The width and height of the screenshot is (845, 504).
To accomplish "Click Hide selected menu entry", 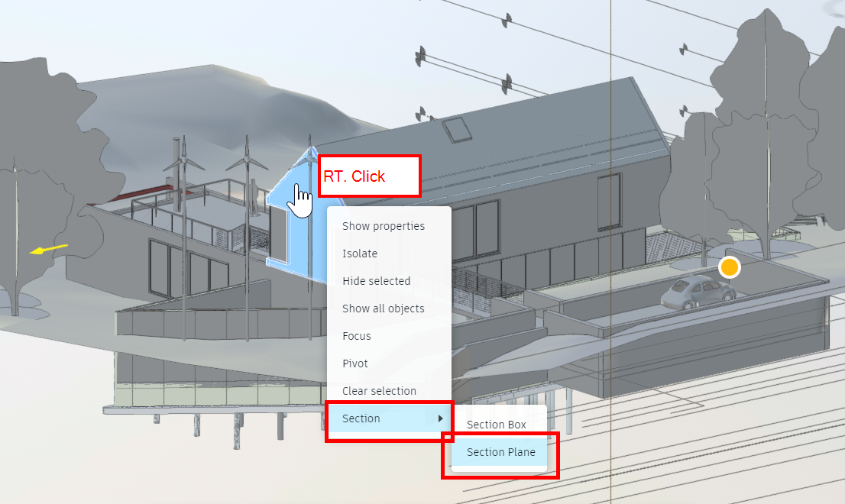I will 389,281.
